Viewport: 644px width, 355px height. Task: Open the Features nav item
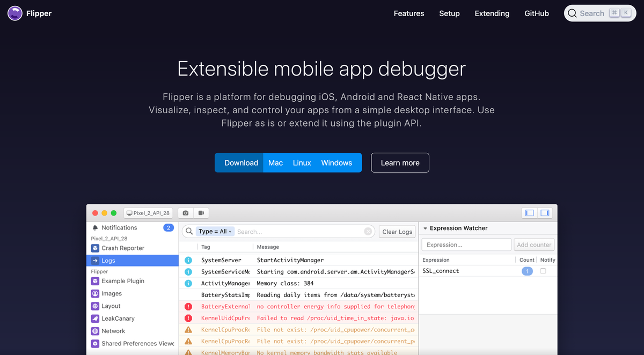click(409, 13)
